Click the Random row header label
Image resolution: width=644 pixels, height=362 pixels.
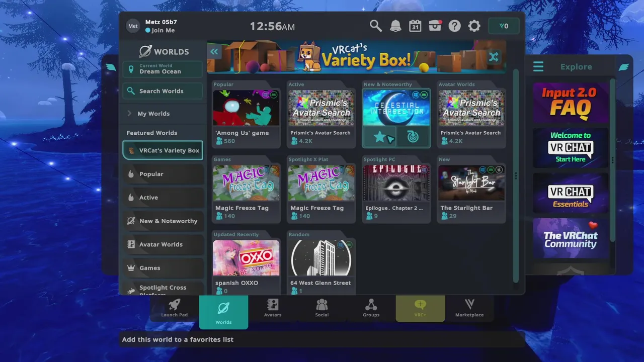click(299, 234)
